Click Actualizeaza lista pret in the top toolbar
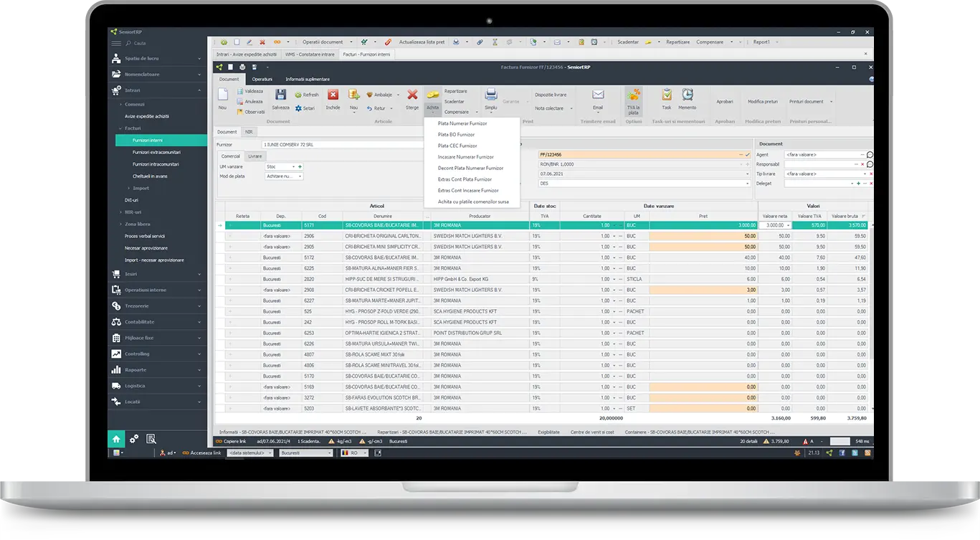The height and width of the screenshot is (540, 980). [x=422, y=42]
